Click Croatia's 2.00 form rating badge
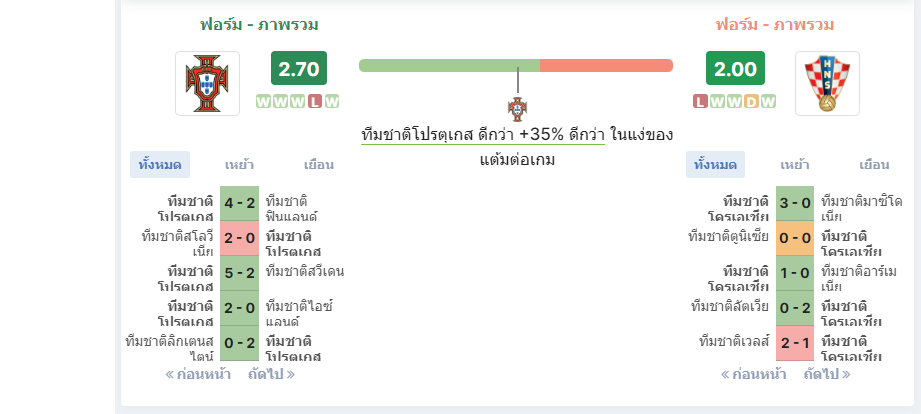This screenshot has height=414, width=921. [x=735, y=69]
